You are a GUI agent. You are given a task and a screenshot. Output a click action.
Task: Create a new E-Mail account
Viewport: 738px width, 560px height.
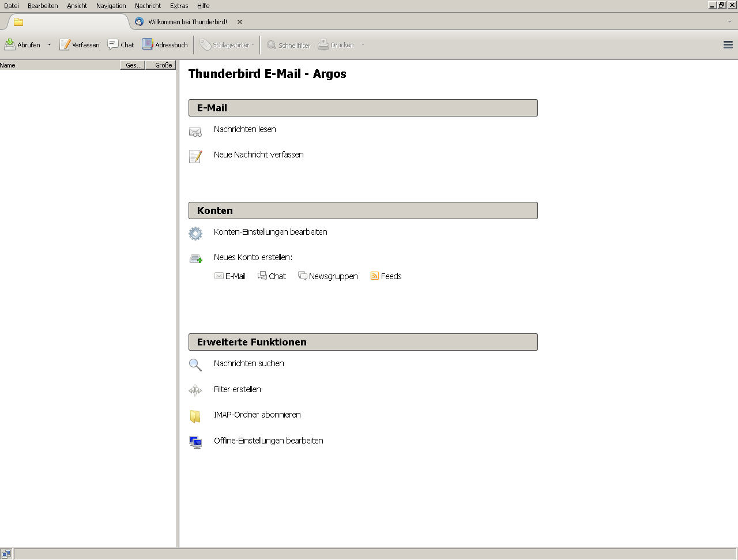(x=230, y=276)
